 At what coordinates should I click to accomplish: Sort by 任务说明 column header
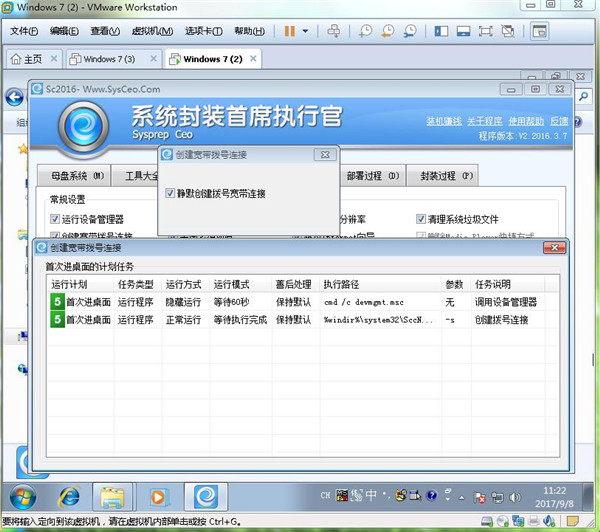coord(508,284)
